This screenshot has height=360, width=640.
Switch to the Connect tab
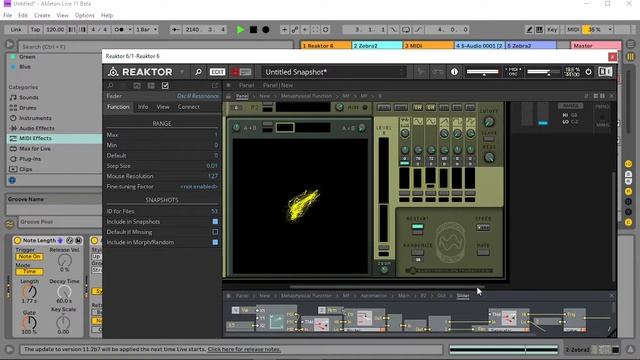coord(189,107)
